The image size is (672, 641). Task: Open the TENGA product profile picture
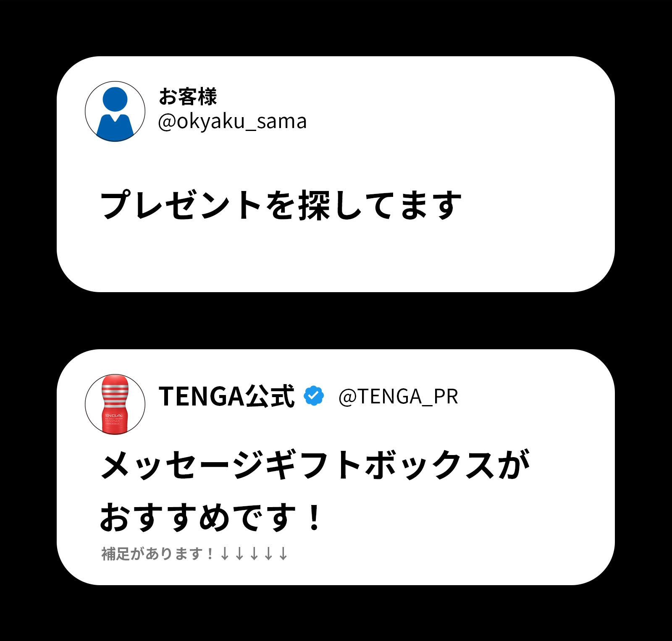tap(115, 404)
